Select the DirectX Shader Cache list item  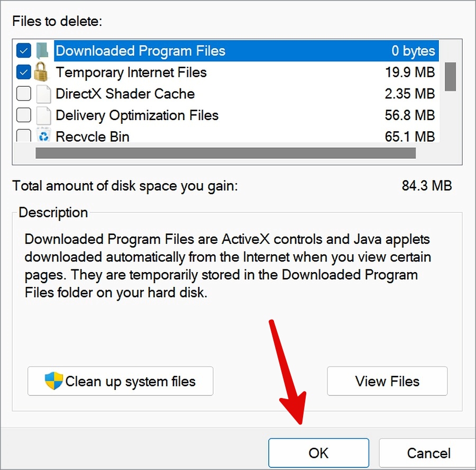[246, 94]
